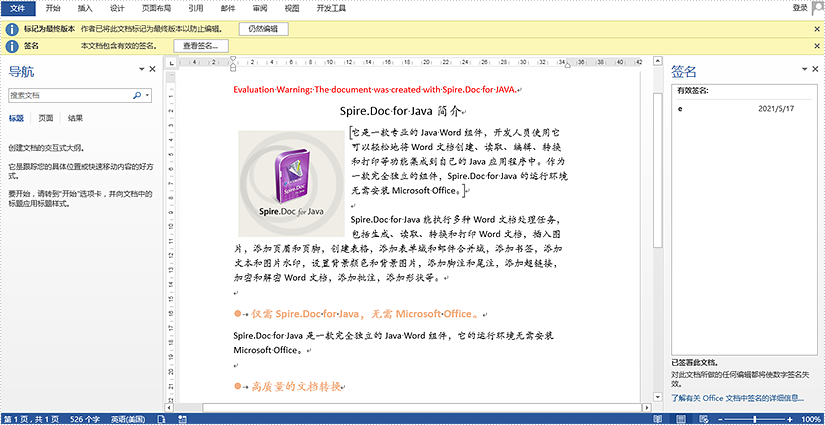Viewport: 825px width, 425px height.
Task: Click the 查看签名... button
Action: pos(201,46)
